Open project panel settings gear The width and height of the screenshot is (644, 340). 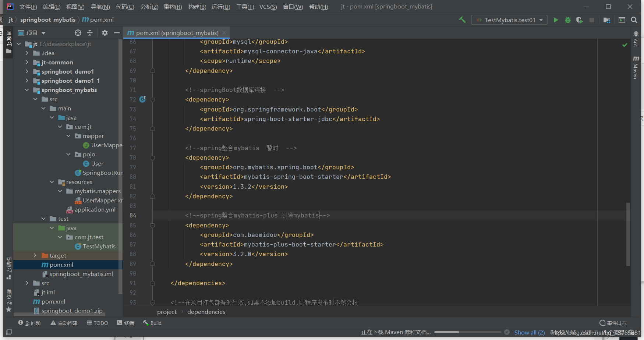pyautogui.click(x=105, y=33)
